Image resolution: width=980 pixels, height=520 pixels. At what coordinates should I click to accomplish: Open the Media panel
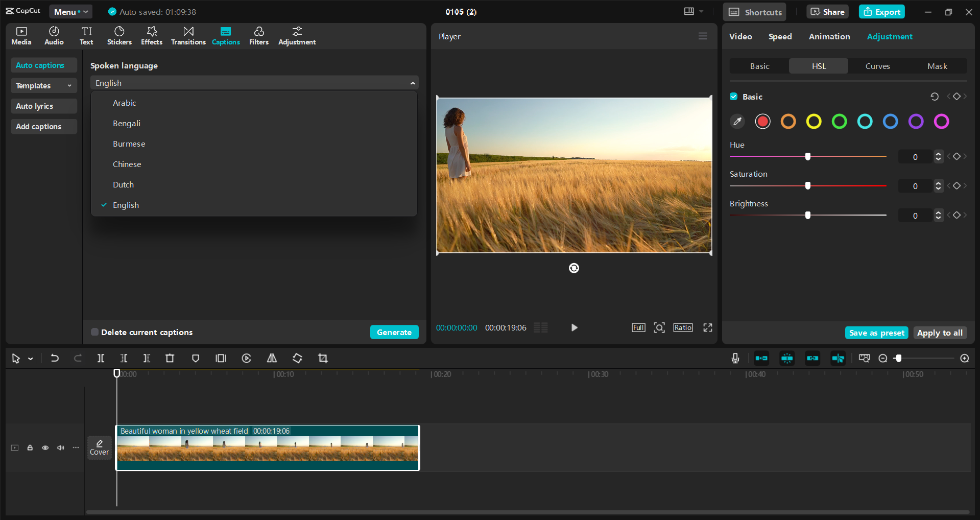pos(21,35)
